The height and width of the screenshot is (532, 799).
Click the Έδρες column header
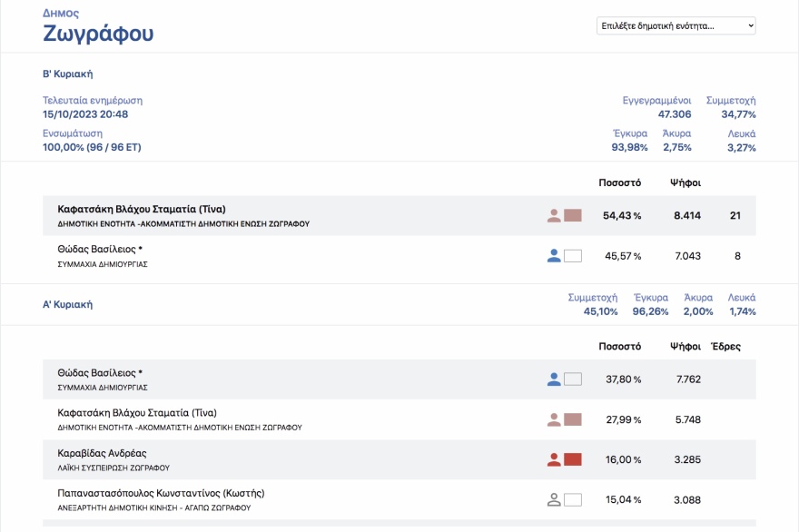coord(725,346)
